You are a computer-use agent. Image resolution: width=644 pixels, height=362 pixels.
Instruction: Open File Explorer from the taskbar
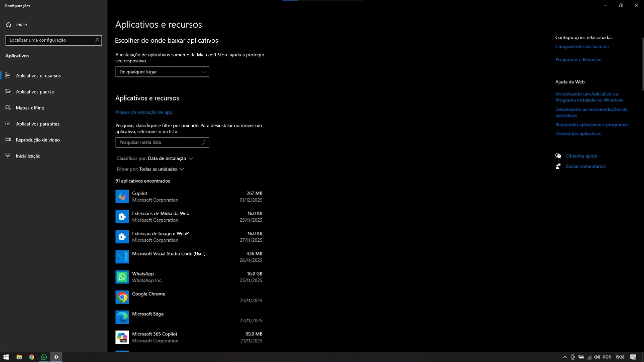(x=19, y=357)
